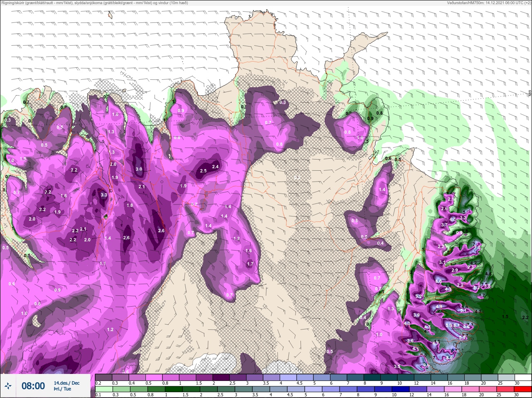Click the 2.4 map value next to 2.5
This screenshot has height=398, width=532.
pos(215,167)
